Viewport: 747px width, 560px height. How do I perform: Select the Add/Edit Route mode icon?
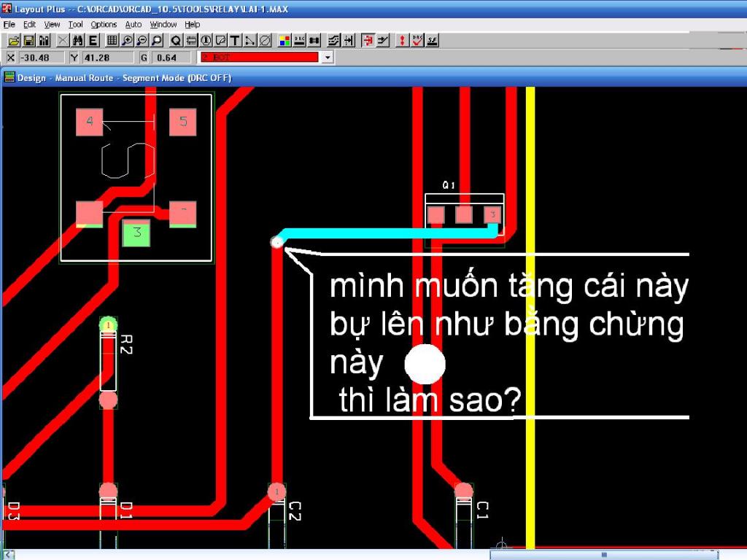[383, 41]
